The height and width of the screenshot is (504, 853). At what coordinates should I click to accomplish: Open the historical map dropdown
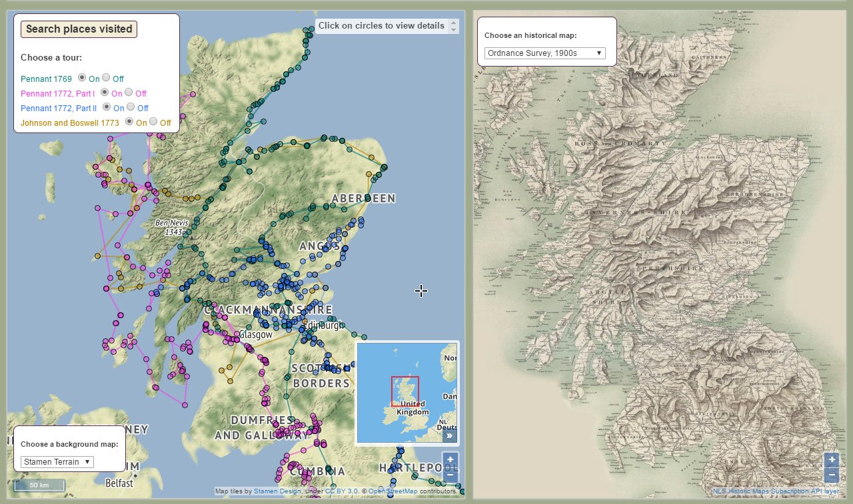544,53
